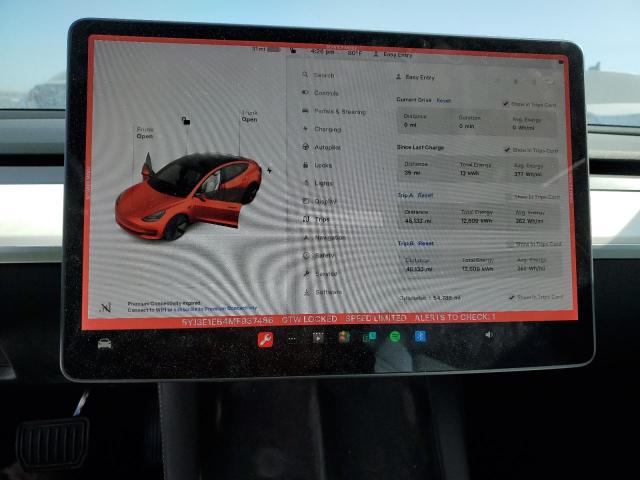Image resolution: width=640 pixels, height=480 pixels.
Task: Tap the charge port bolt icon
Action: (269, 170)
